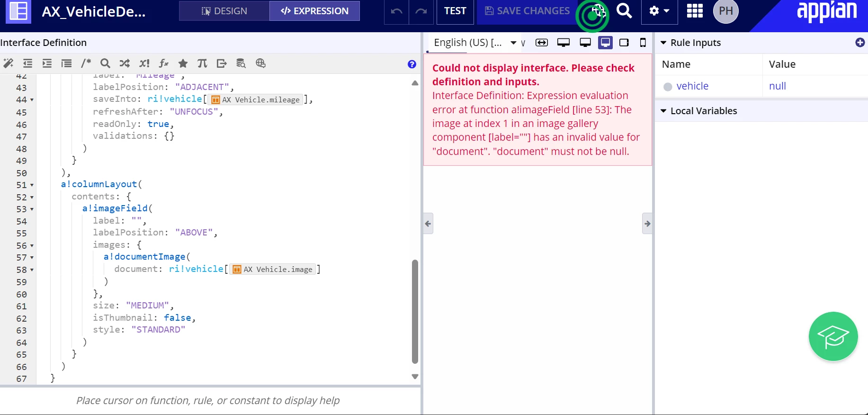Click the editor scroll up arrow
Image resolution: width=868 pixels, height=415 pixels.
(415, 83)
